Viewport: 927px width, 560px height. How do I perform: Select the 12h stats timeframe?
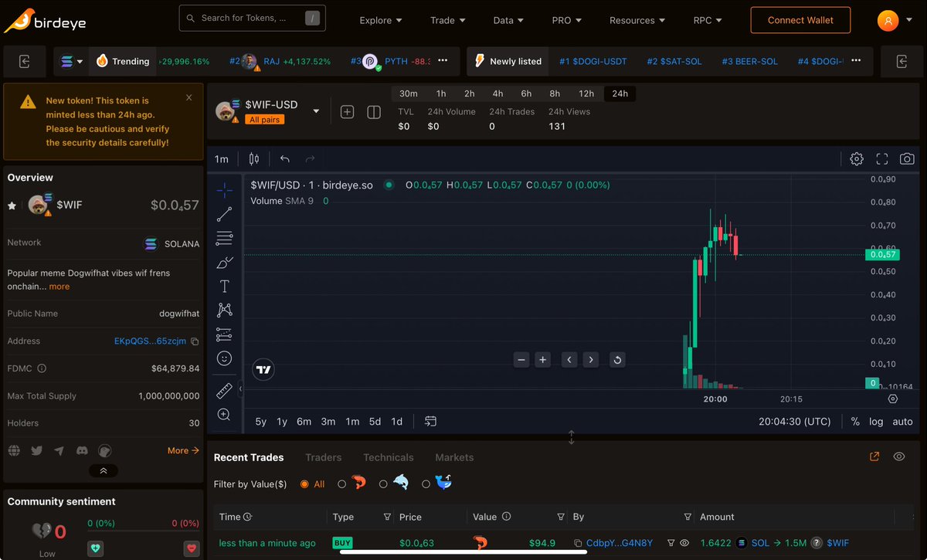click(x=586, y=93)
